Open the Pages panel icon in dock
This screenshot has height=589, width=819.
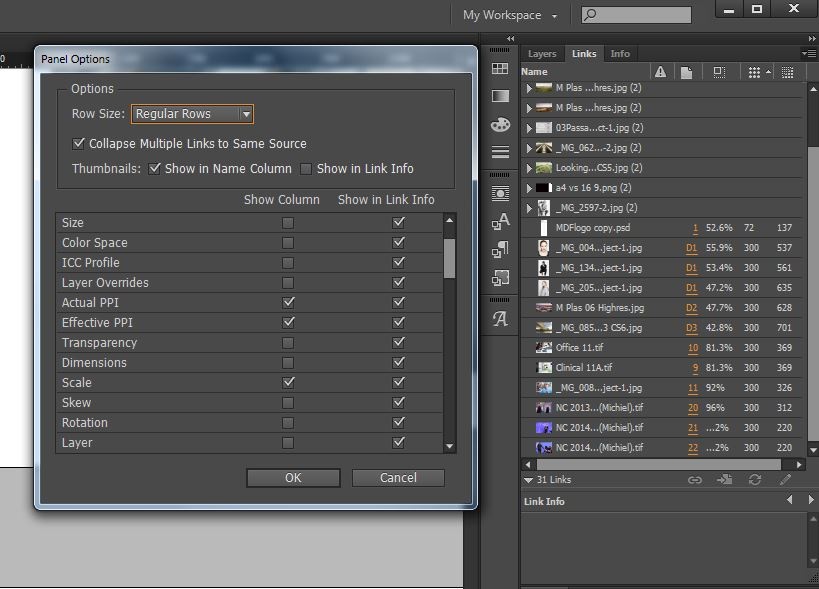pos(500,68)
